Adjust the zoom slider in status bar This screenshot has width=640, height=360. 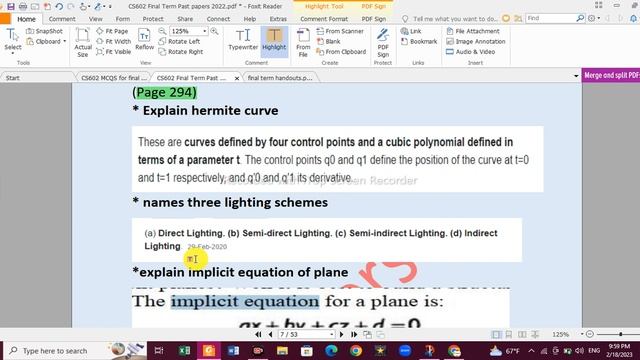(x=620, y=334)
